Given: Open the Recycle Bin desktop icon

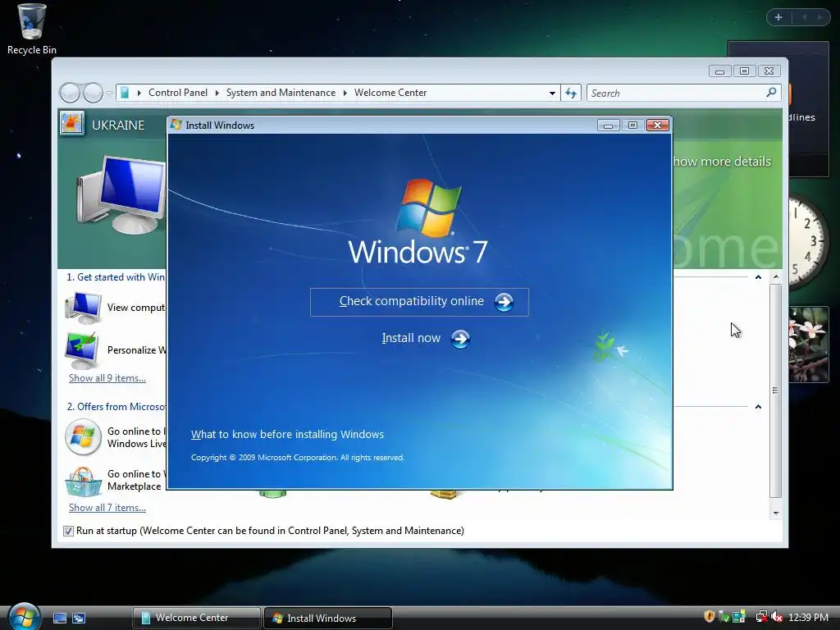Looking at the screenshot, I should [x=32, y=30].
